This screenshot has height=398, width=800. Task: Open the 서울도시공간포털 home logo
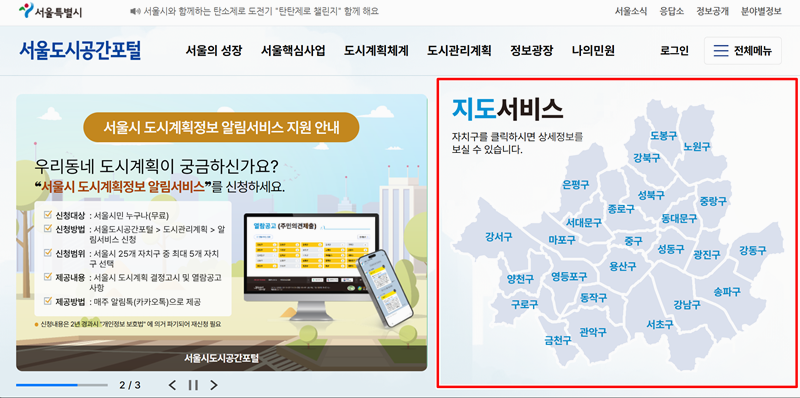tap(80, 51)
